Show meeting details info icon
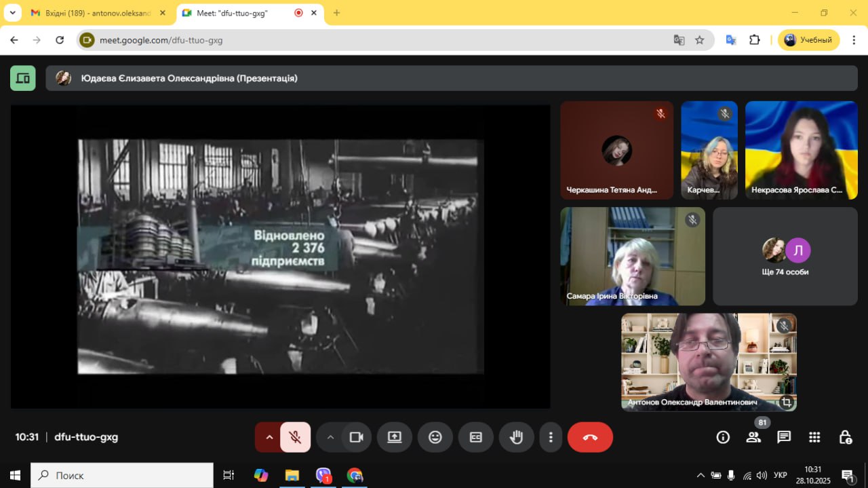Viewport: 868px width, 488px height. 723,437
